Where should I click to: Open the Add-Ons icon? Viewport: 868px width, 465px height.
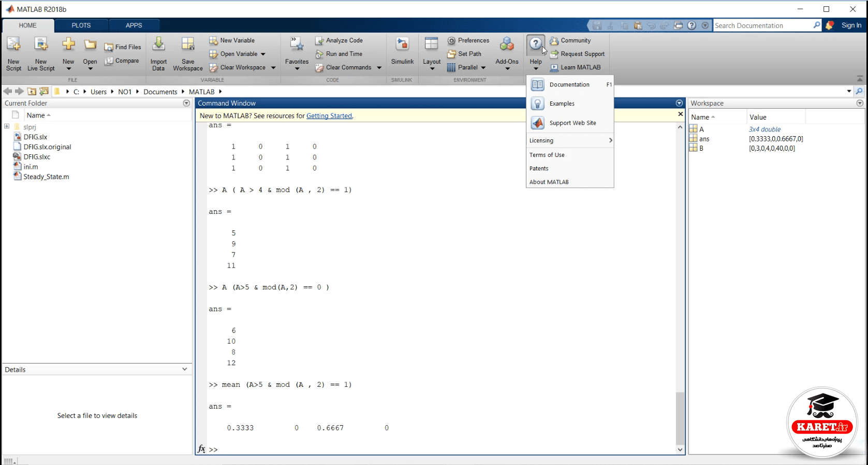(507, 45)
